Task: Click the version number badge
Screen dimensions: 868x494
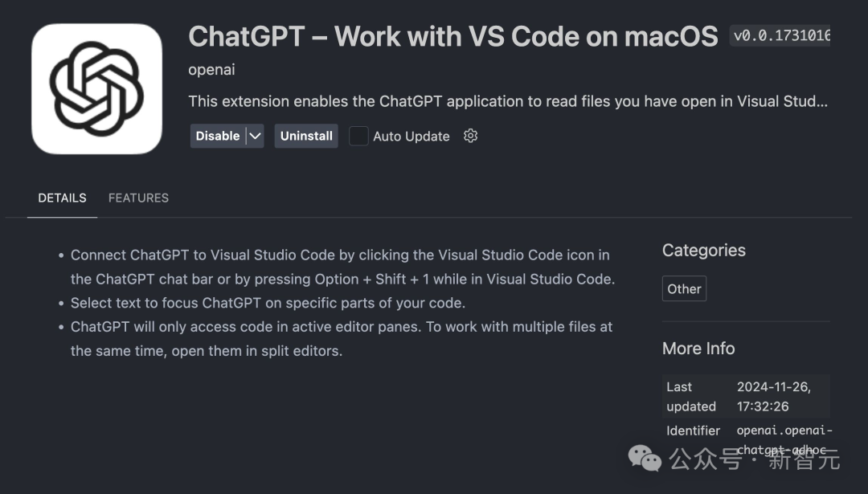Action: coord(780,36)
